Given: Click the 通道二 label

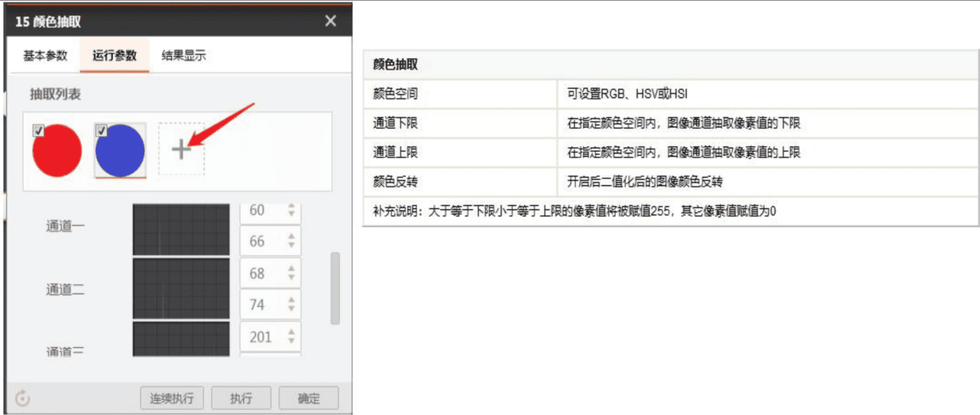Looking at the screenshot, I should (x=65, y=290).
